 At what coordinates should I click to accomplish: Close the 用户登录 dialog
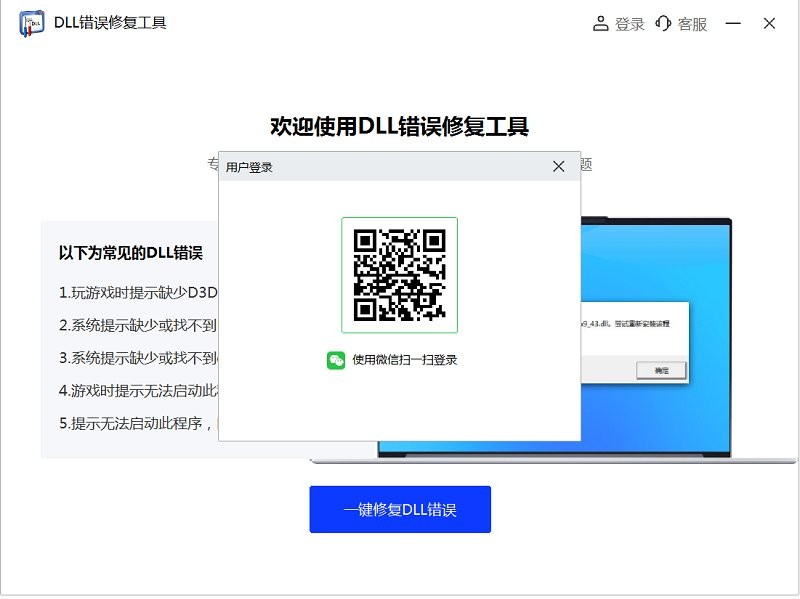click(x=559, y=166)
